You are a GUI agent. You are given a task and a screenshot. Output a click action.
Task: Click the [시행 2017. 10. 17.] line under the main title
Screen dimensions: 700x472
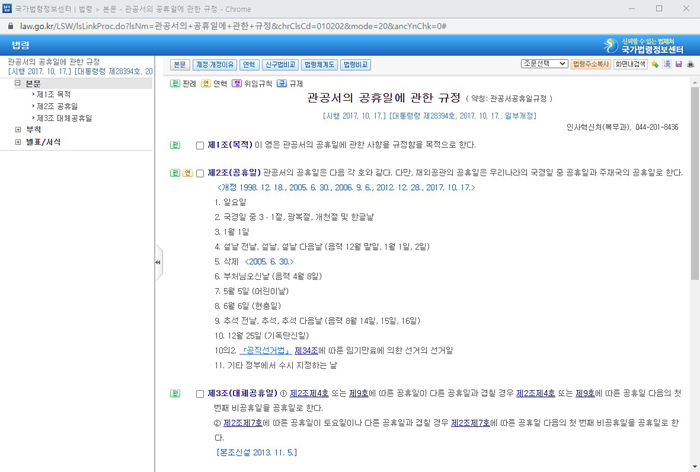pyautogui.click(x=429, y=116)
